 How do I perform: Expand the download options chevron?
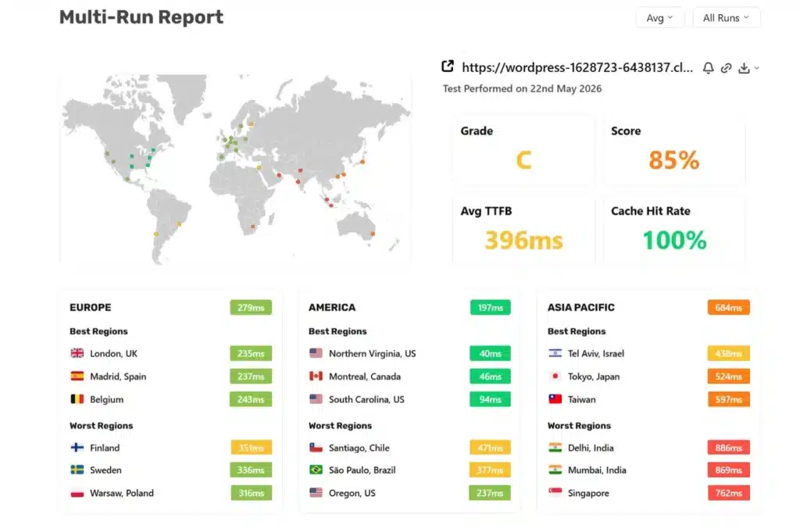click(x=756, y=68)
